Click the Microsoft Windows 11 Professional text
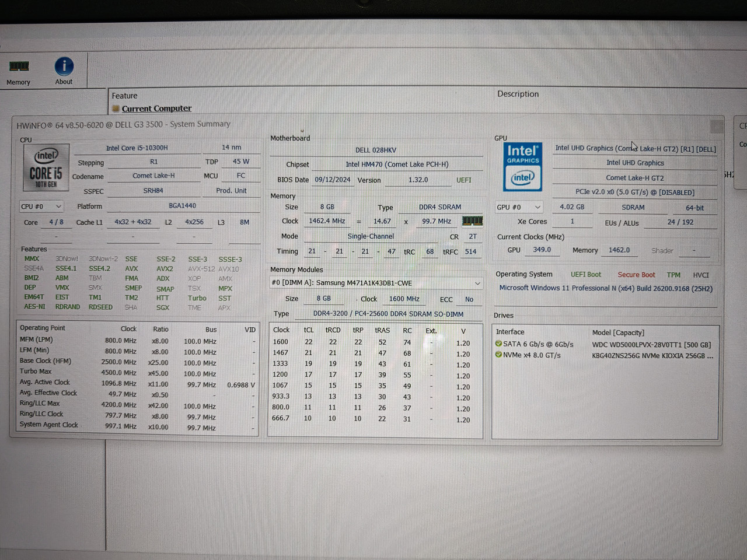This screenshot has width=747, height=560. (x=606, y=288)
